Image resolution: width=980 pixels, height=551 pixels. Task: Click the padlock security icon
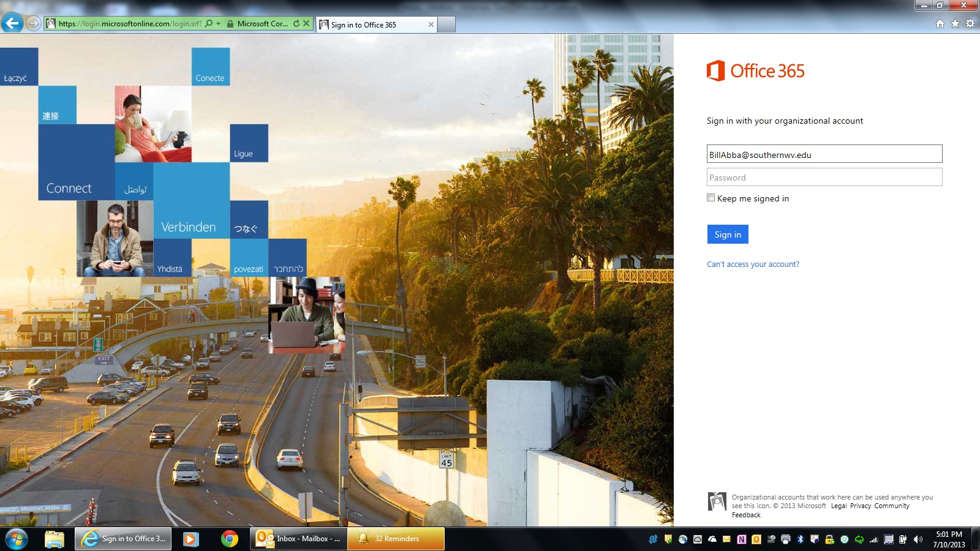[x=230, y=24]
